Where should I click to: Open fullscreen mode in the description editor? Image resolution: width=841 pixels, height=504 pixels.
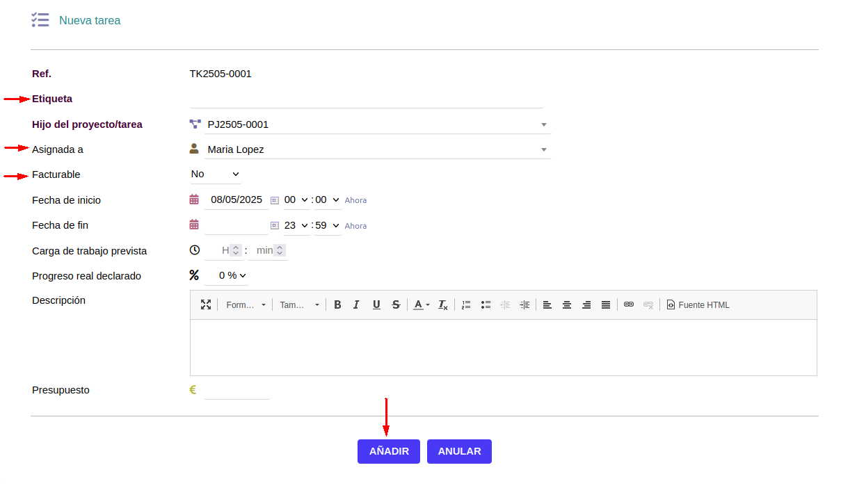tap(206, 304)
